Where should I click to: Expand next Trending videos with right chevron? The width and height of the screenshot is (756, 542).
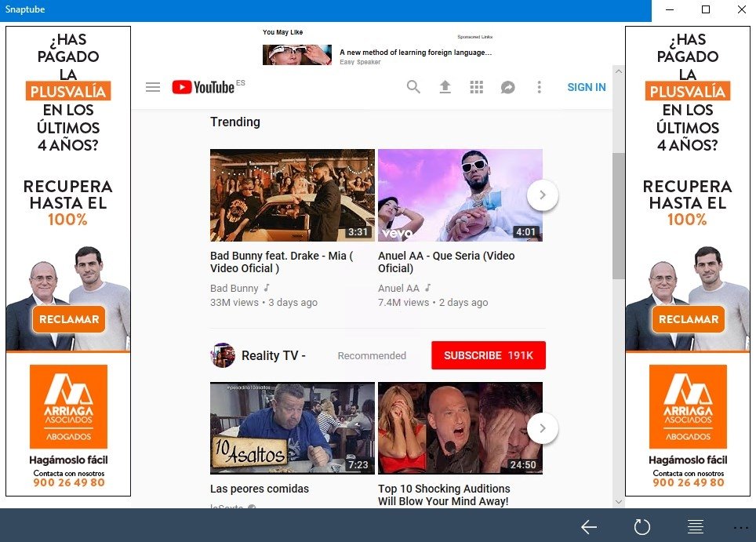tap(543, 195)
